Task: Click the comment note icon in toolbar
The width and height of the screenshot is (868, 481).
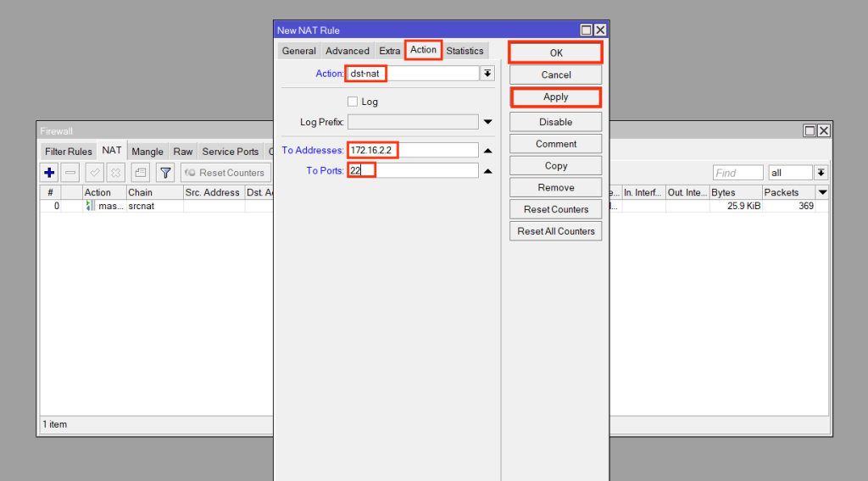Action: (140, 173)
